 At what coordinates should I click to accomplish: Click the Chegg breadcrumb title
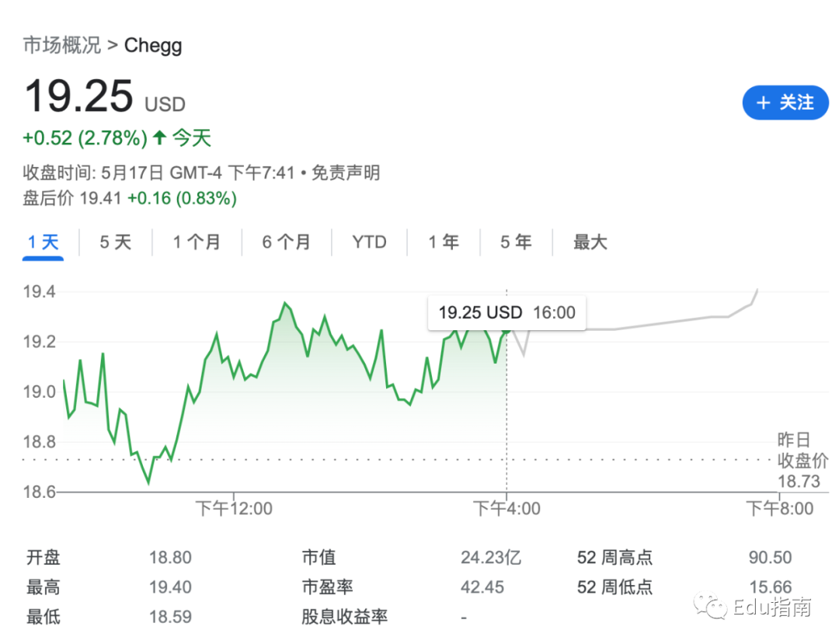153,46
